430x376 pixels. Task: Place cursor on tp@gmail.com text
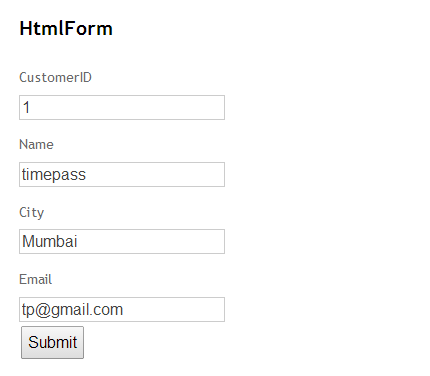coord(72,310)
